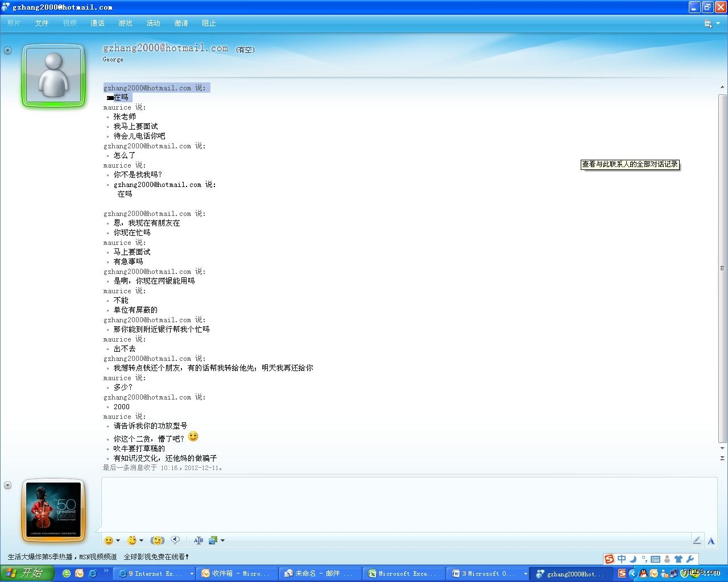Send a nudge with the shaking face icon
The height and width of the screenshot is (582, 728).
(x=158, y=540)
